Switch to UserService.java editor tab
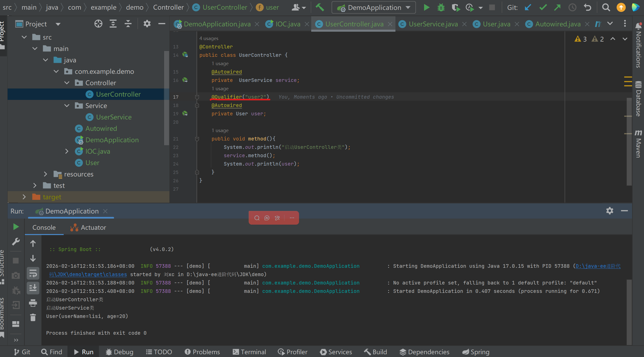This screenshot has width=644, height=357. pyautogui.click(x=433, y=24)
